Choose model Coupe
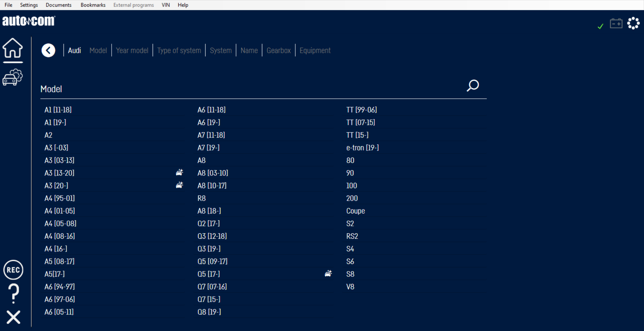The image size is (644, 331). click(355, 211)
